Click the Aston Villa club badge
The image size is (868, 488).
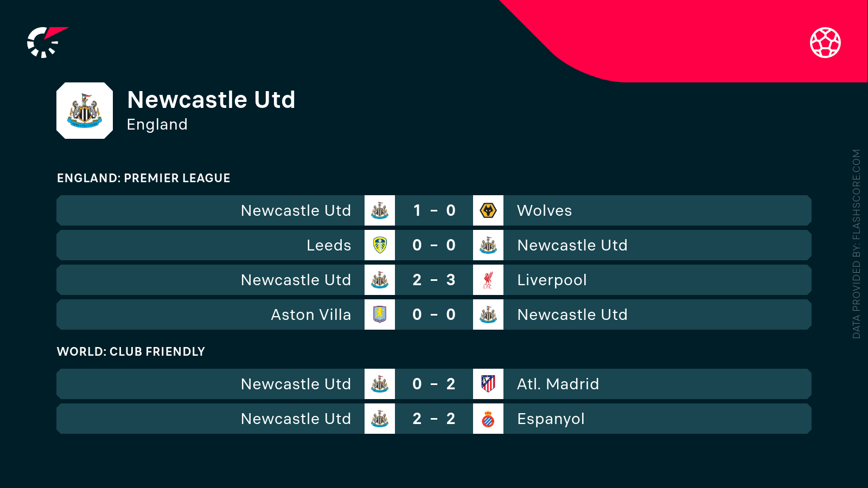(x=380, y=314)
